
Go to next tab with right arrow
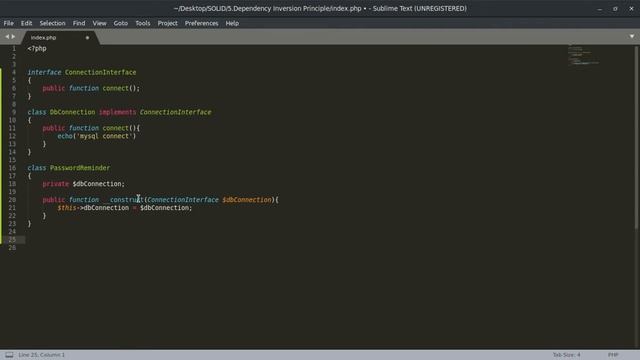tap(13, 37)
